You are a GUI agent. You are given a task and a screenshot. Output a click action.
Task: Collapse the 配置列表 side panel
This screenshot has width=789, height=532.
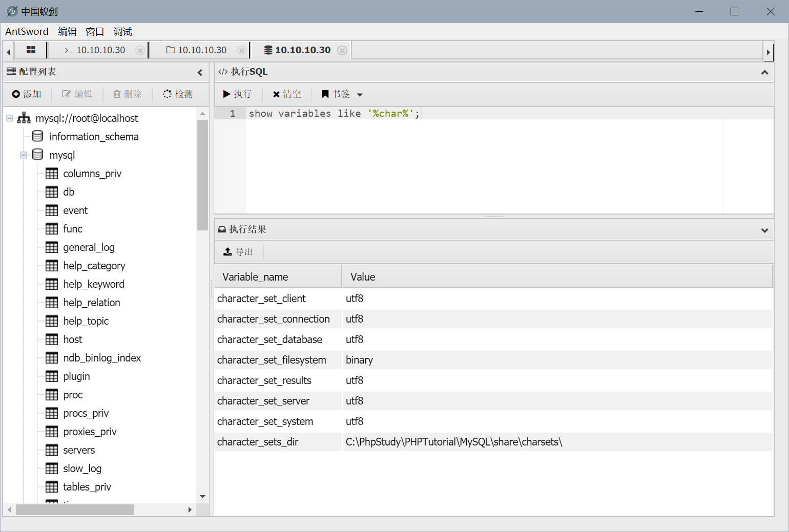coord(200,72)
